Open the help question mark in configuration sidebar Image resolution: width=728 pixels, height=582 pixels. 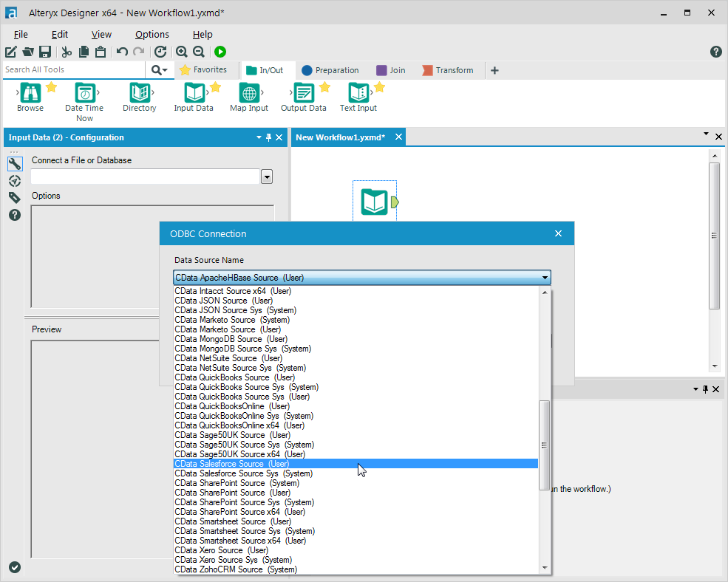pos(15,215)
